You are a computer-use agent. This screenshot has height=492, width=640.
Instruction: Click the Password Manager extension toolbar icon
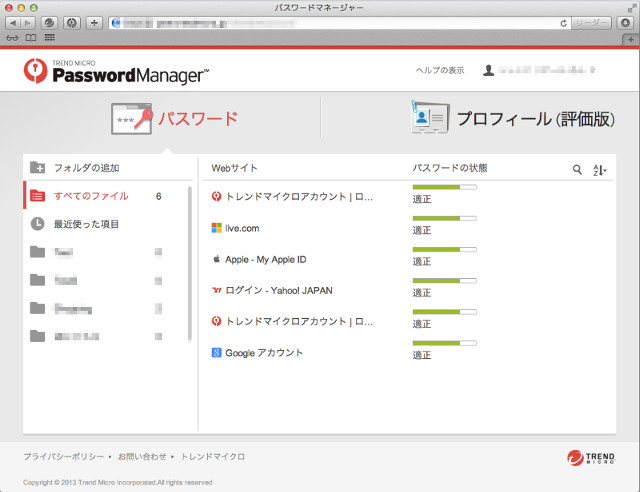coord(72,23)
